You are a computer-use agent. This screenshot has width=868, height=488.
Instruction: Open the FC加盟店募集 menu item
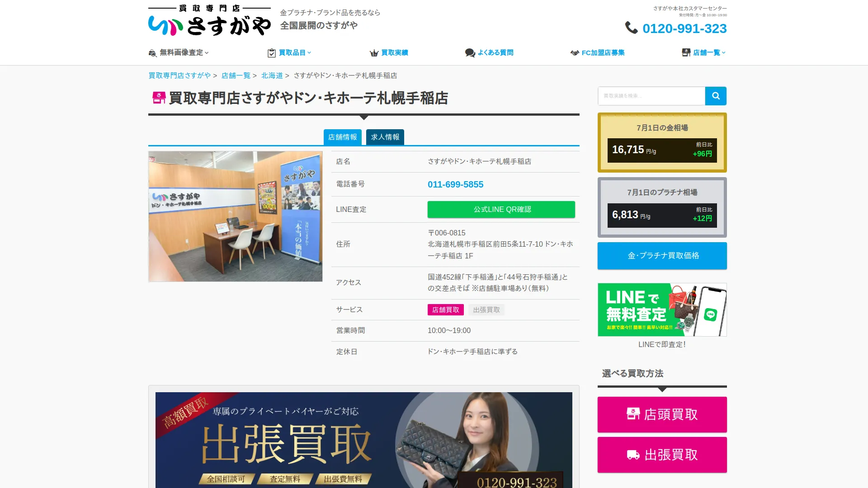[597, 53]
